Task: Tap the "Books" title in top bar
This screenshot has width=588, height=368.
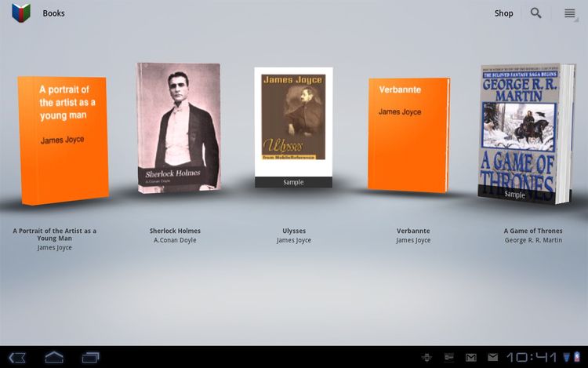Action: pos(53,13)
